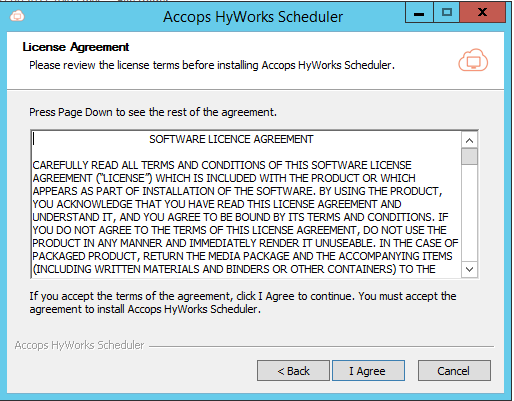This screenshot has width=514, height=401.
Task: Click the license agreement scrollbar thumb
Action: [469, 156]
